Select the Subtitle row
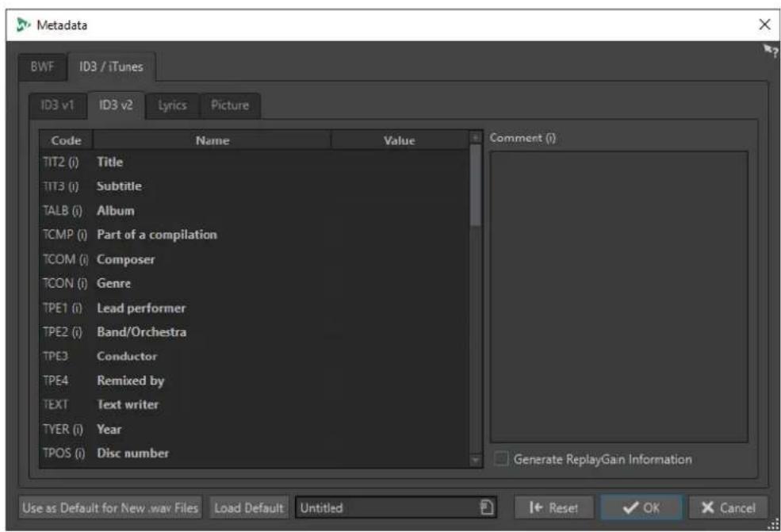 255,186
